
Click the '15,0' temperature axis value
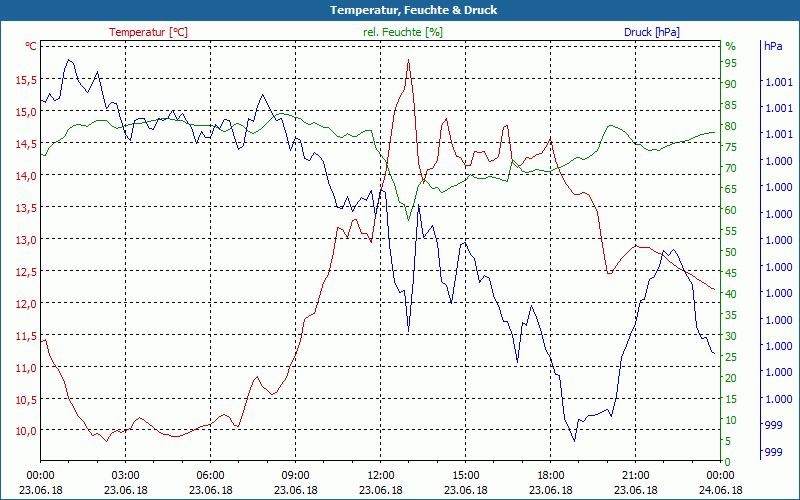(27, 112)
